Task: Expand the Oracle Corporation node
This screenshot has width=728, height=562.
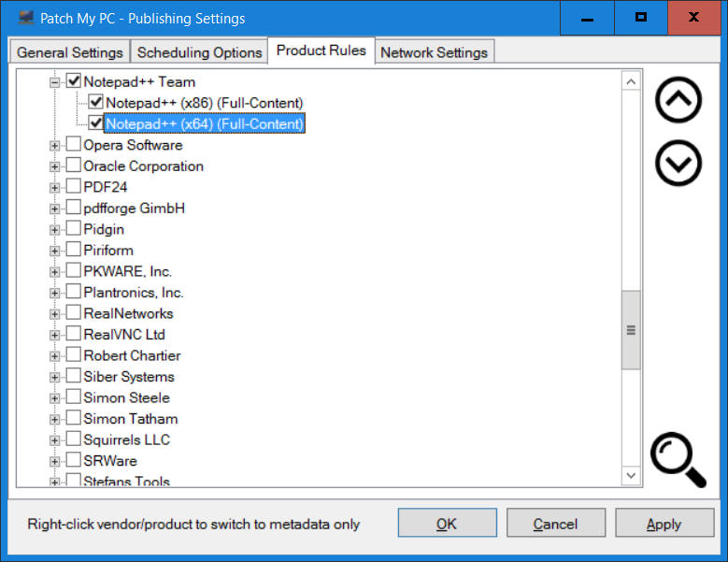Action: (55, 166)
